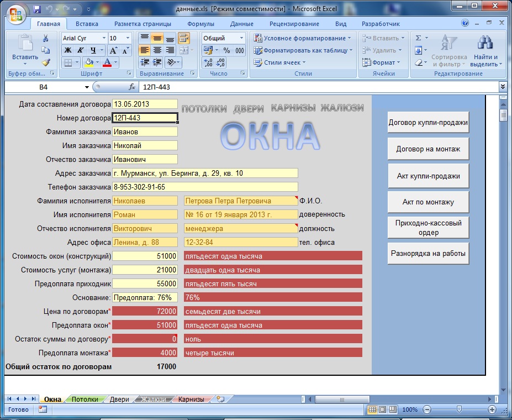Image resolution: width=512 pixels, height=420 pixels.
Task: Open Name Box B4 dropdown arrow
Action: click(x=87, y=87)
